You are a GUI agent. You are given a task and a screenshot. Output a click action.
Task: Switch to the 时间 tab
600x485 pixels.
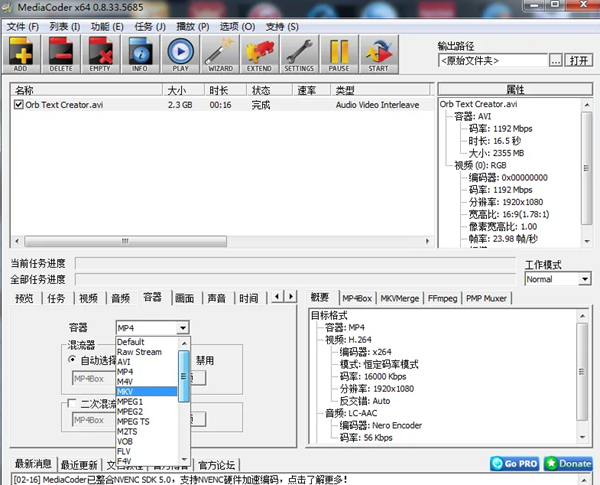(249, 298)
